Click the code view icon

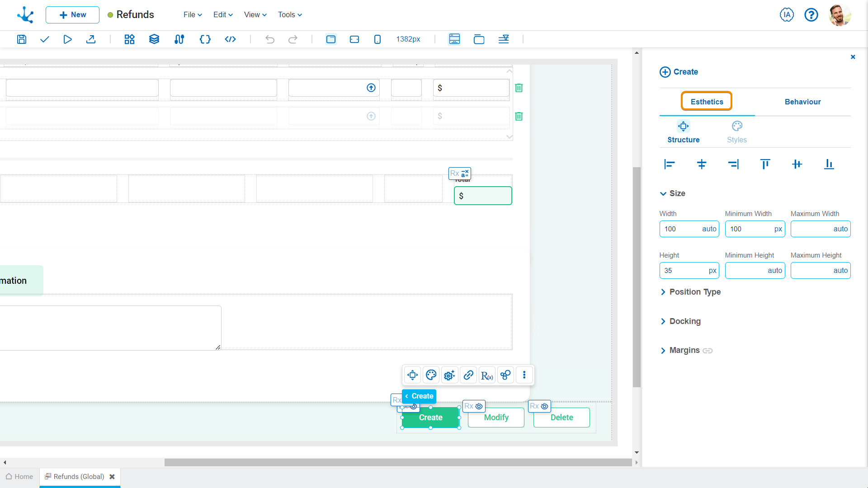(230, 39)
